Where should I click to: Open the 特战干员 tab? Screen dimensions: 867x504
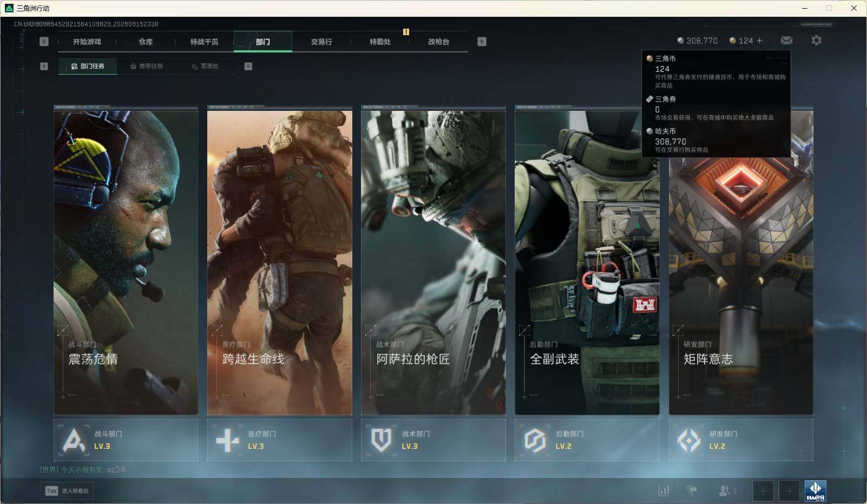click(x=204, y=42)
